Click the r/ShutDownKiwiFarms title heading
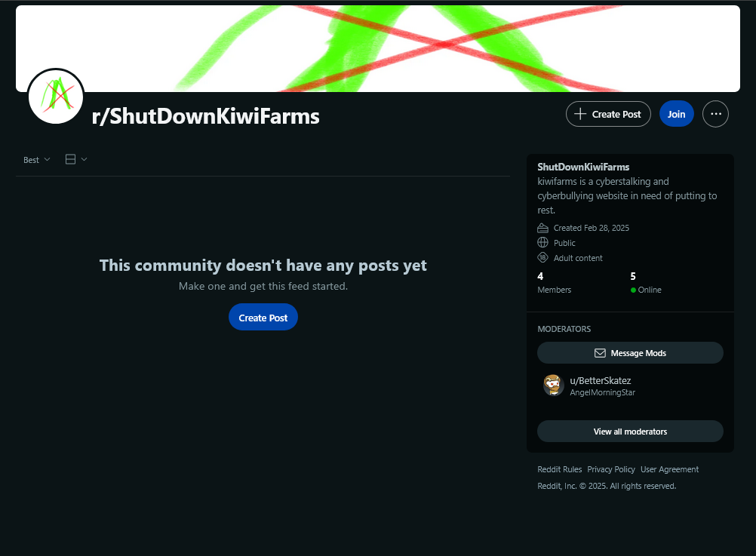756x556 pixels. (205, 116)
